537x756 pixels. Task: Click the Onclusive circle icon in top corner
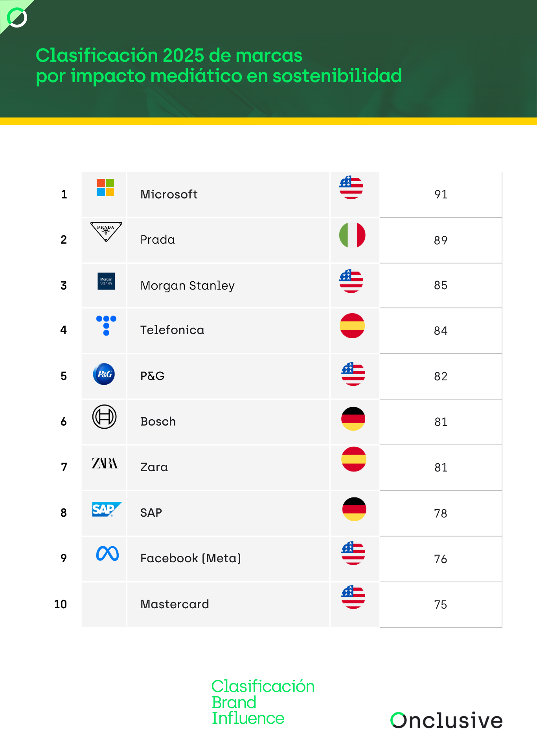pyautogui.click(x=17, y=17)
